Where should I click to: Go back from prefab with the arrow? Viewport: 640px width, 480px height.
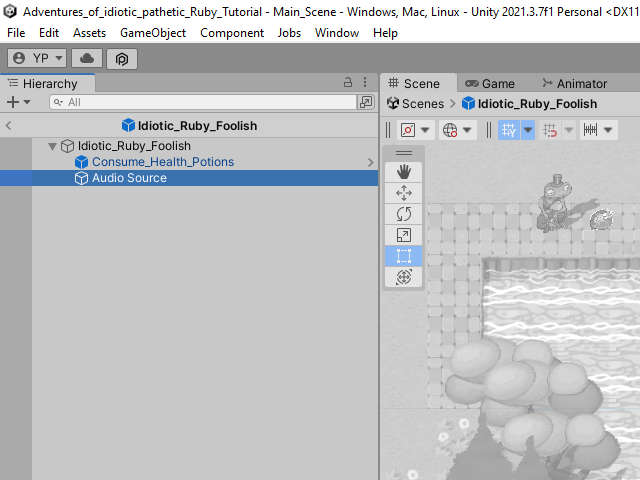click(x=9, y=126)
